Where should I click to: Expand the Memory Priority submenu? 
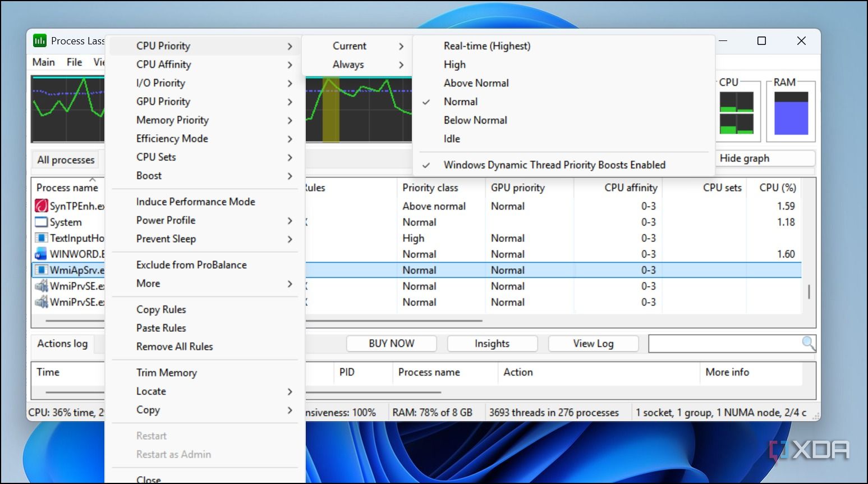[x=205, y=120]
